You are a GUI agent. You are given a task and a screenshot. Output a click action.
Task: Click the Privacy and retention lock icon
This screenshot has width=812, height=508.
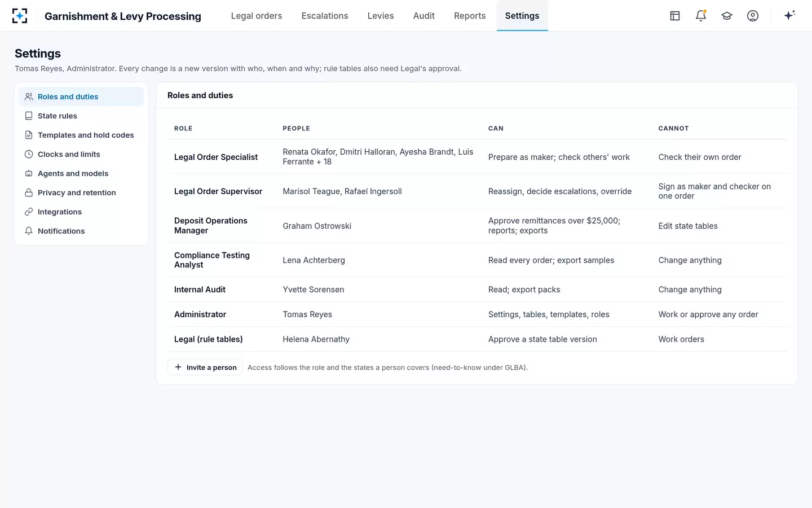pos(29,192)
